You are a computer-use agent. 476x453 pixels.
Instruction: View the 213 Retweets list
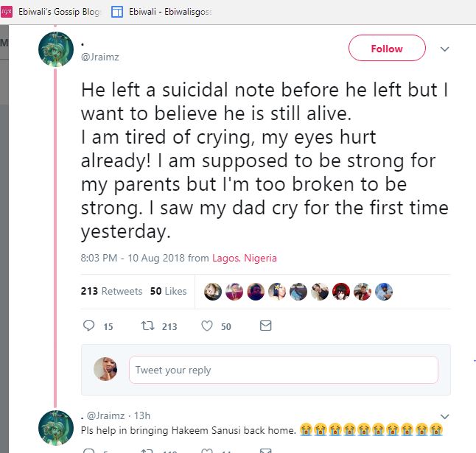111,291
